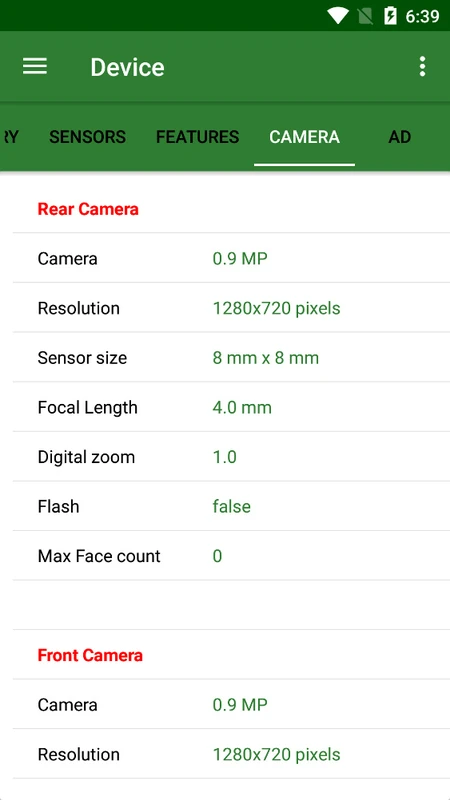450x800 pixels.
Task: Tap the battery charging status icon
Action: (390, 16)
